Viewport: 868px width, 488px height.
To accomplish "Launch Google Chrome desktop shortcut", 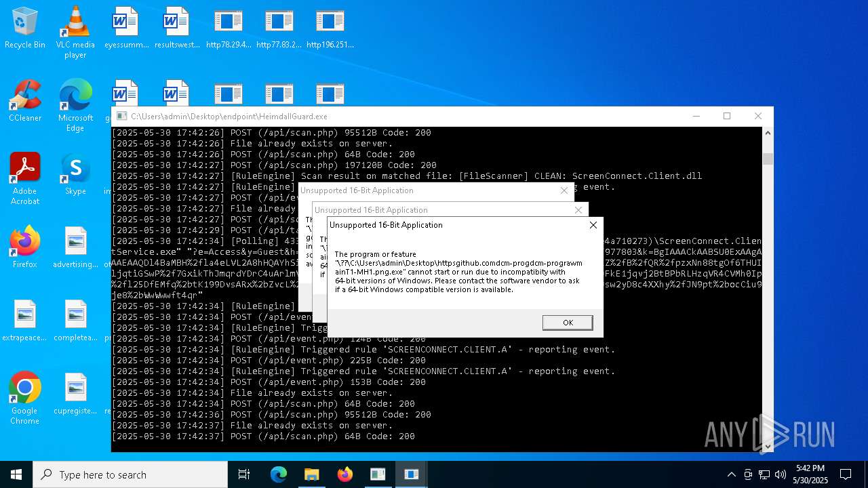I will pyautogui.click(x=25, y=399).
